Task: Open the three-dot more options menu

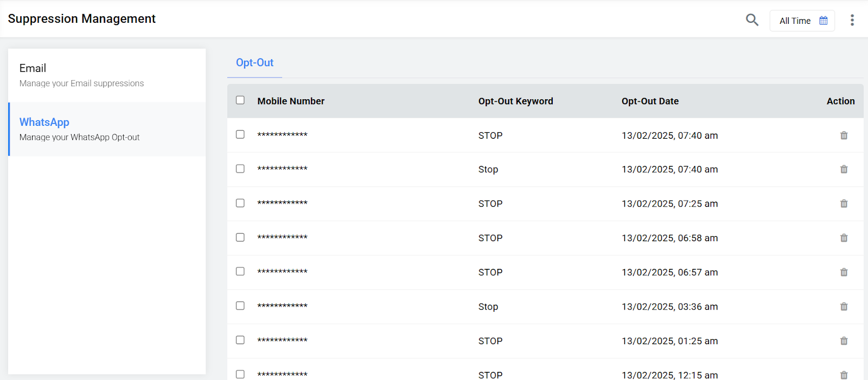Action: click(852, 20)
